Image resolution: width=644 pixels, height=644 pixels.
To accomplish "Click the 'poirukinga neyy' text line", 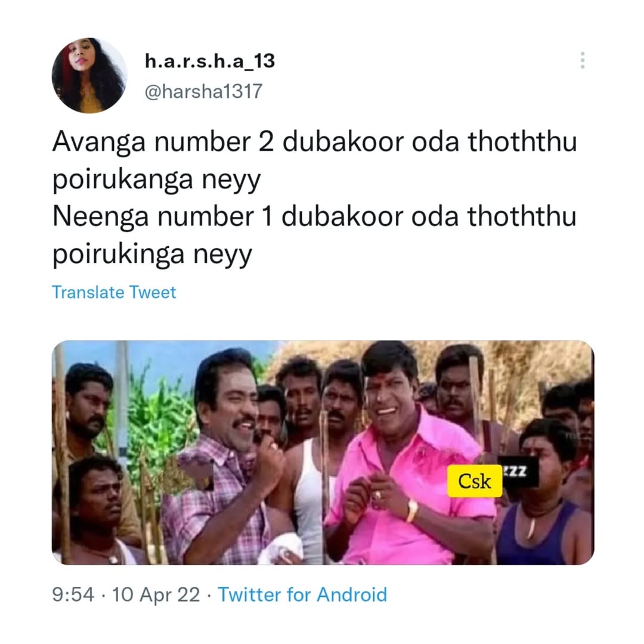I will pyautogui.click(x=153, y=255).
